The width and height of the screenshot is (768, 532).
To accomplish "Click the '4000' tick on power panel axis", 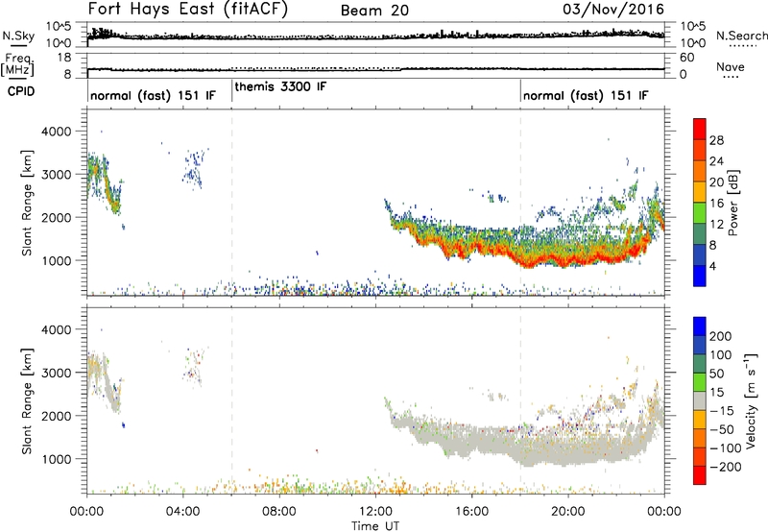I will click(58, 132).
